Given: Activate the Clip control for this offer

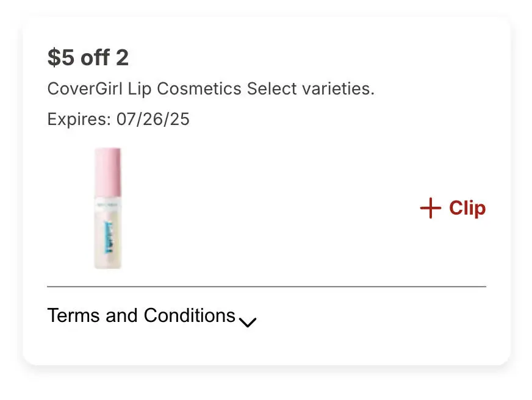Looking at the screenshot, I should (453, 208).
